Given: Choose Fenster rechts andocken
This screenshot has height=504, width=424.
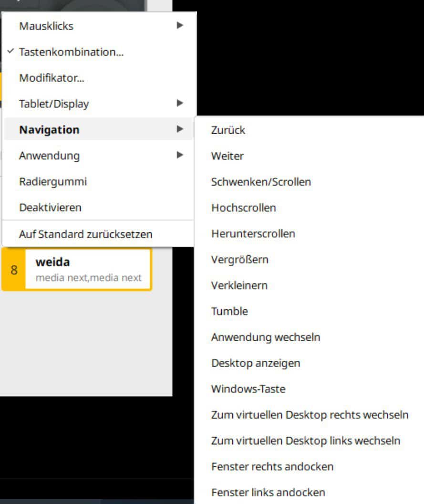Looking at the screenshot, I should click(x=272, y=466).
